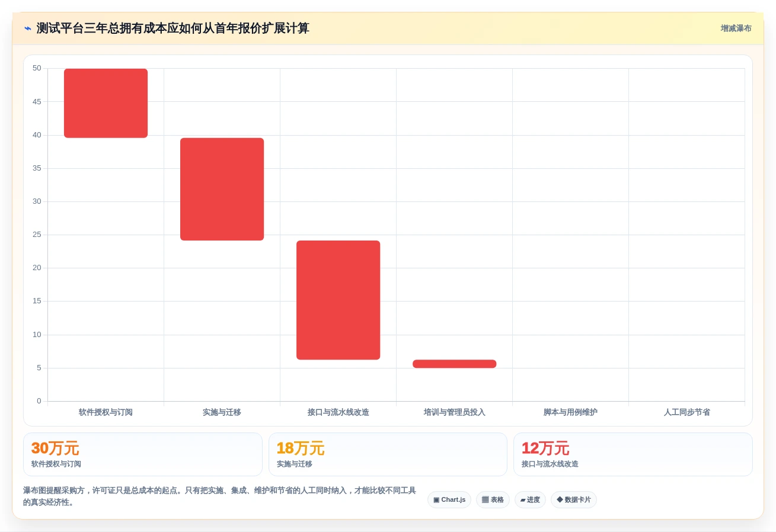
Task: Click axis label 培训与管理员投入
Action: tap(454, 412)
